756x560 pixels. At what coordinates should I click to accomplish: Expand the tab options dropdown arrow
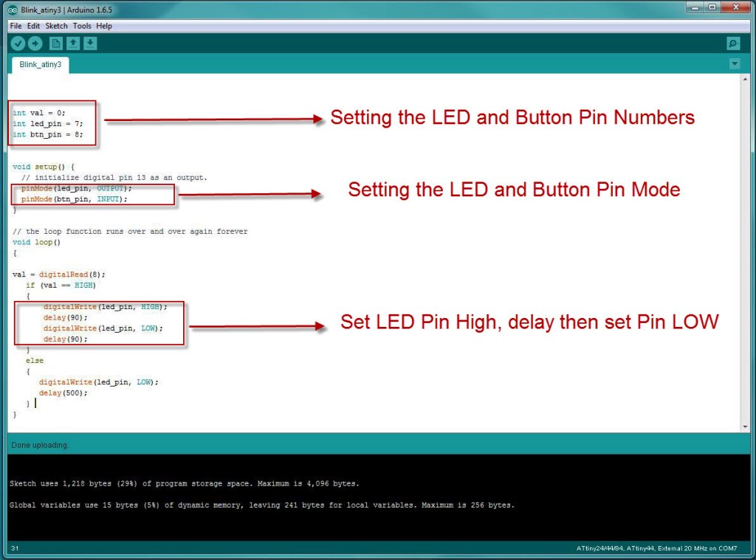click(x=735, y=63)
